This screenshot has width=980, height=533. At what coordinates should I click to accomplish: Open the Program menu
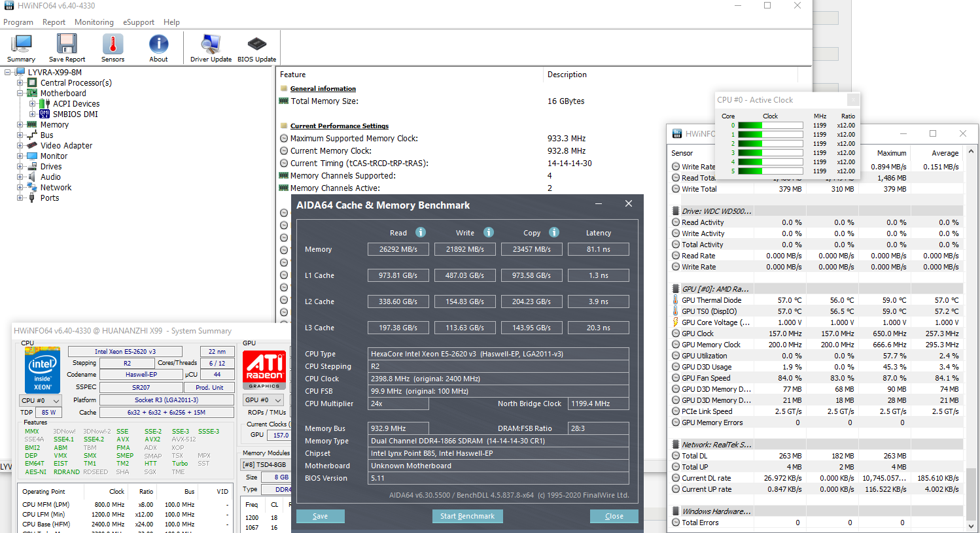point(18,22)
